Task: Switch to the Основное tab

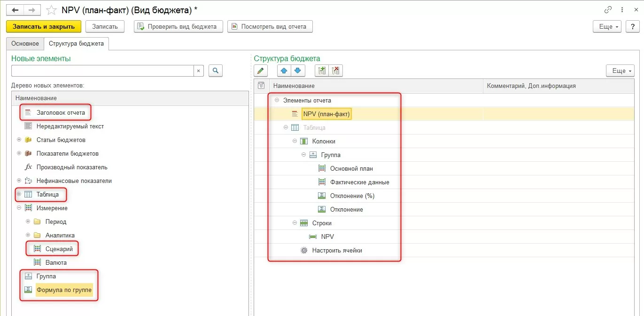Action: tap(25, 44)
